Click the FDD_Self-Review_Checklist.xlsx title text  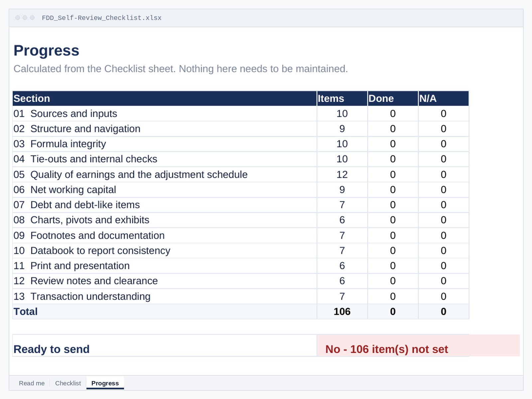coord(102,18)
